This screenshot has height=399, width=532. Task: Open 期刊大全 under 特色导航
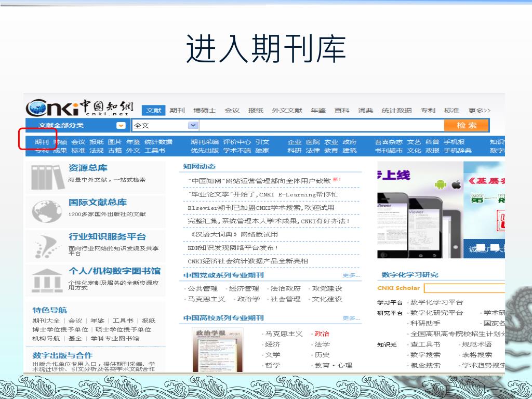click(x=46, y=321)
